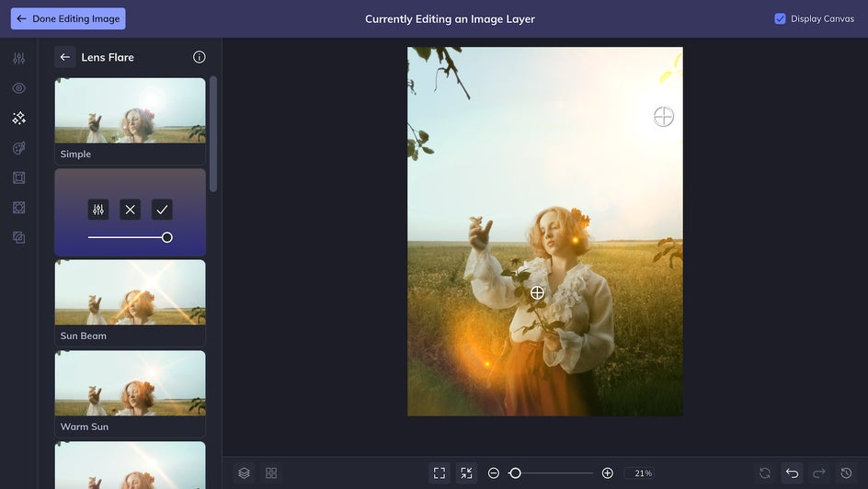The width and height of the screenshot is (868, 489).
Task: Open the layers panel icon
Action: click(245, 473)
